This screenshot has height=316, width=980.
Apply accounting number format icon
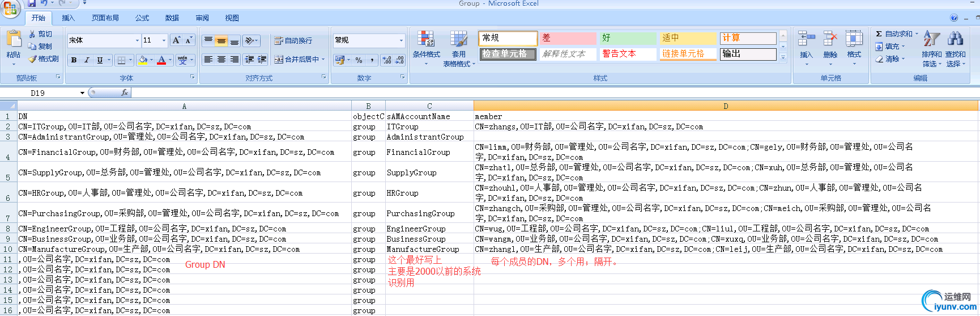click(x=339, y=60)
